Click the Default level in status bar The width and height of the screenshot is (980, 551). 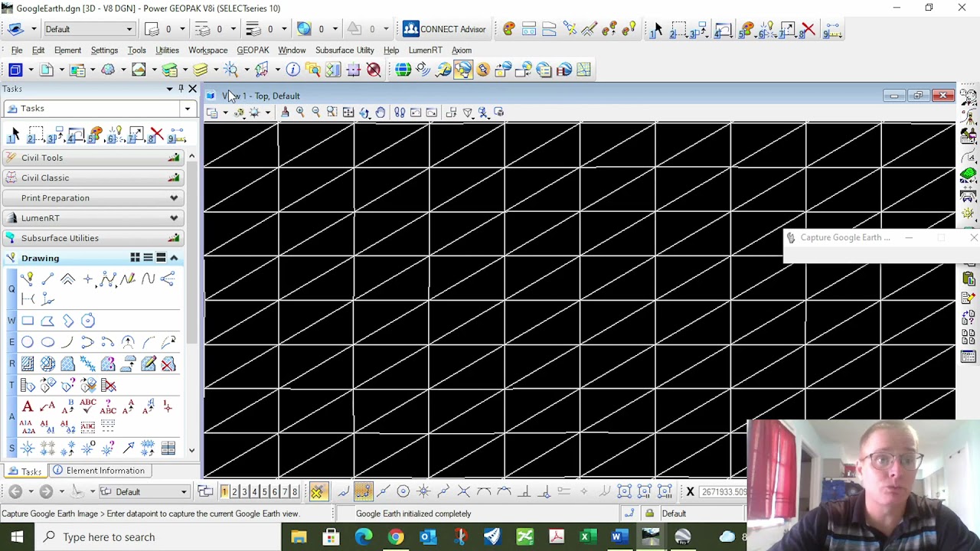[674, 514]
